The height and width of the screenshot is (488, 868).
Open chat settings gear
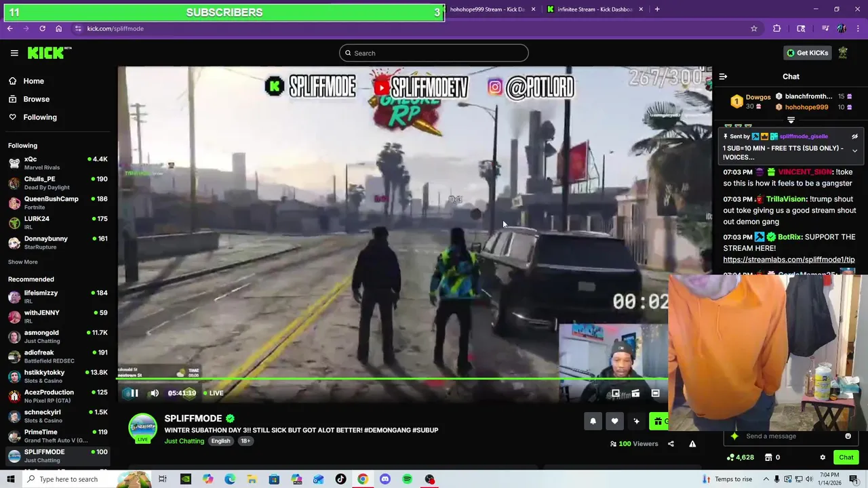823,457
